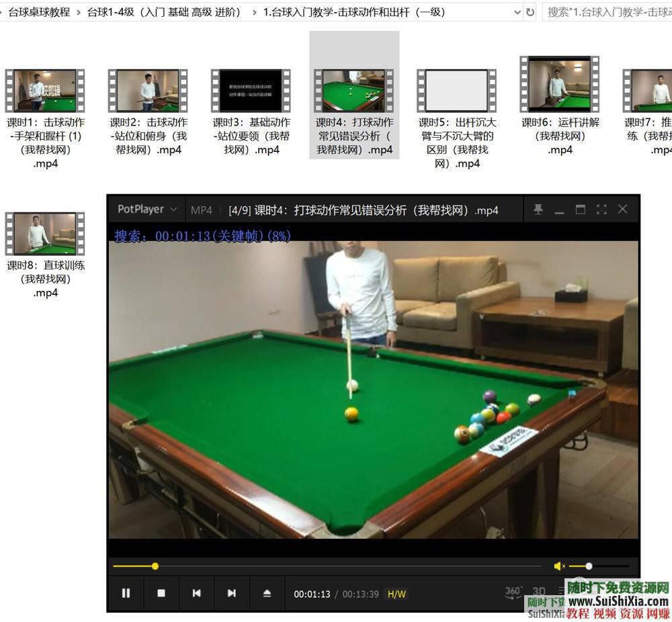This screenshot has height=622, width=672.
Task: Pause the video playback
Action: pos(126,593)
